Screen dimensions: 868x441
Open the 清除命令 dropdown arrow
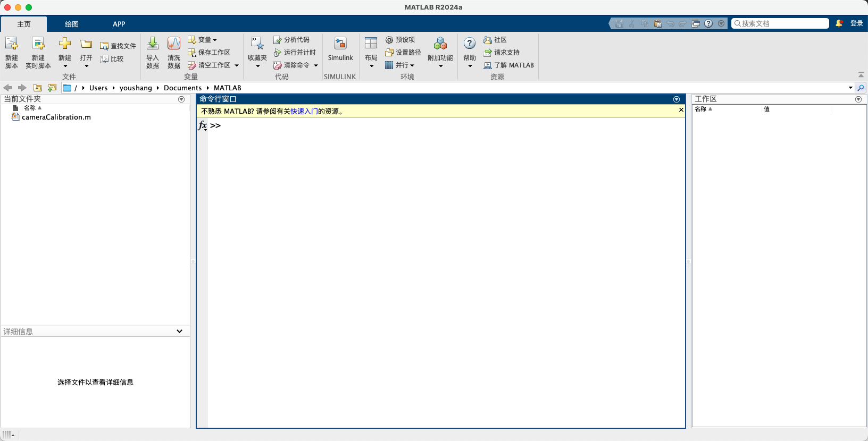[316, 65]
